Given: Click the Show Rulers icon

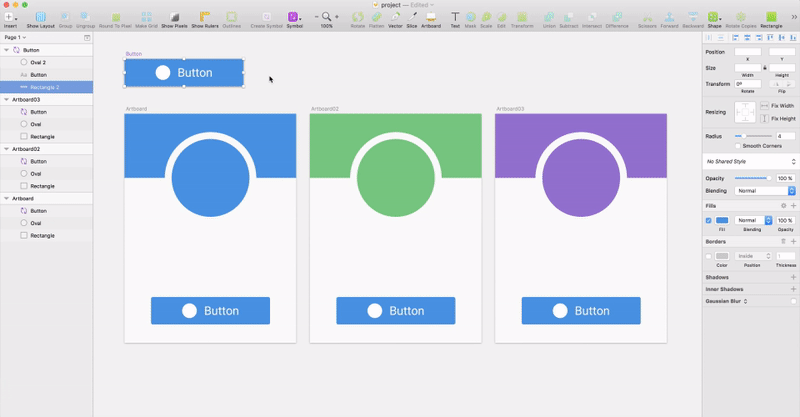Looking at the screenshot, I should 205,18.
